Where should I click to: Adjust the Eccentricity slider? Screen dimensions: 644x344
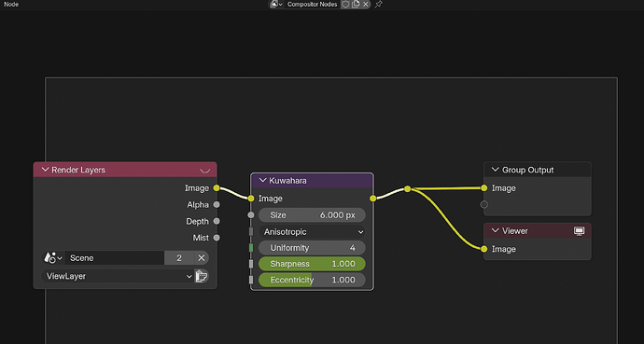coord(312,280)
